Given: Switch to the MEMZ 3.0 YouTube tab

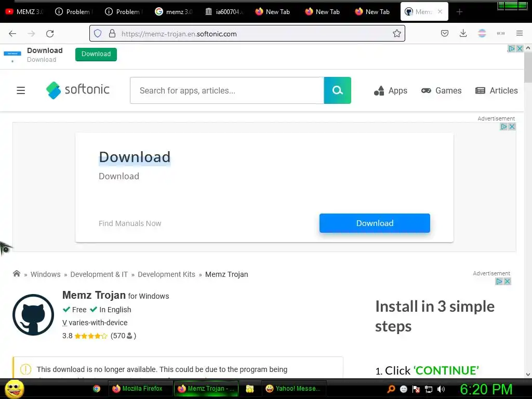Looking at the screenshot, I should [24, 12].
